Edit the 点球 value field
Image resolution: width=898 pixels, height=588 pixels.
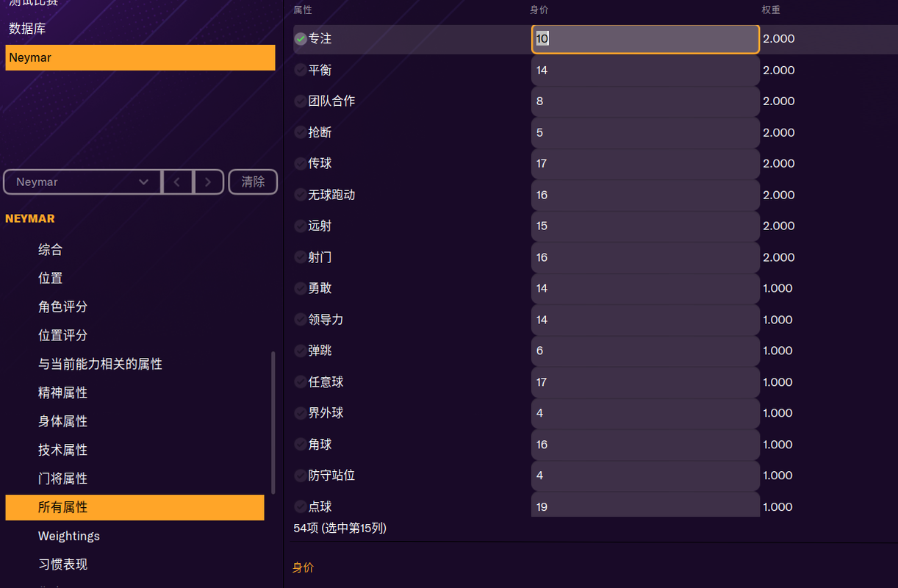[645, 505]
